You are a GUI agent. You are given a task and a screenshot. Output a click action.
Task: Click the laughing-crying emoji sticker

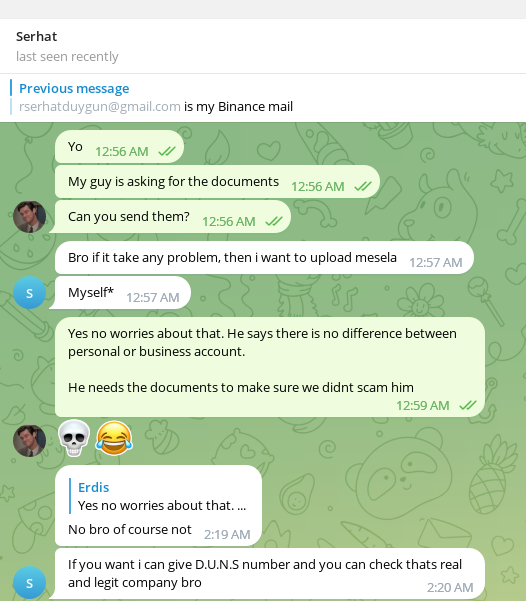tap(114, 438)
